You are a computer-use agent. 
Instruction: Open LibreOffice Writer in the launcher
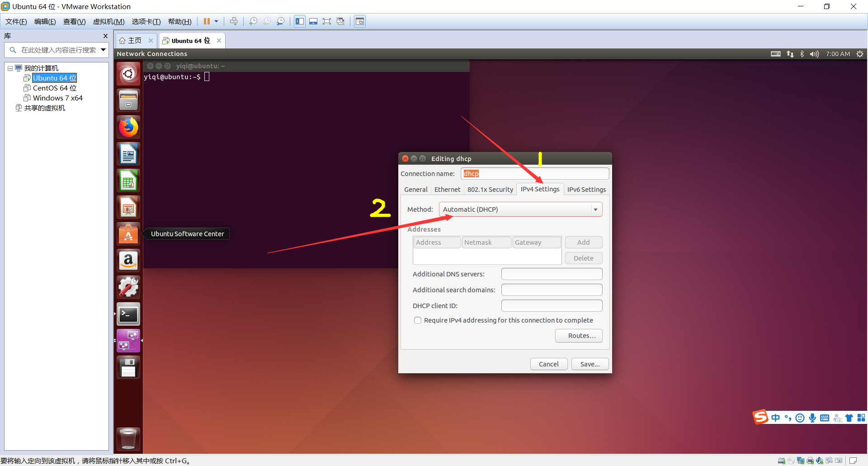[x=128, y=154]
